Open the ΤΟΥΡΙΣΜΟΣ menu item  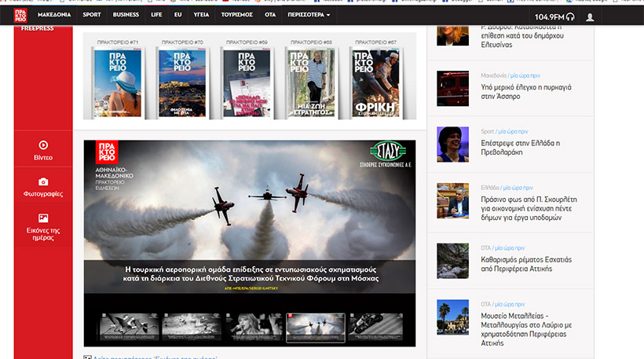click(x=237, y=15)
